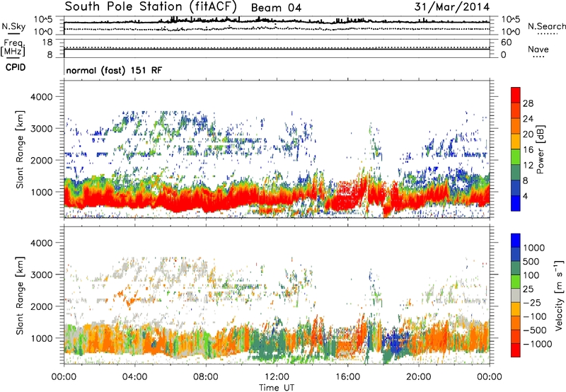Click the '4' tick on the power colorbar
Viewport: 566px width, 392px height.
coord(525,196)
